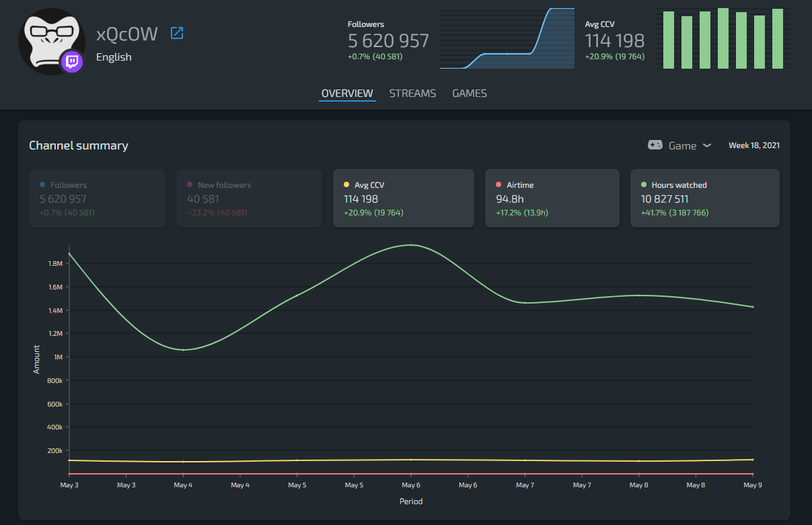The height and width of the screenshot is (525, 812).
Task: Toggle the Followers metric card on
Action: click(x=97, y=199)
